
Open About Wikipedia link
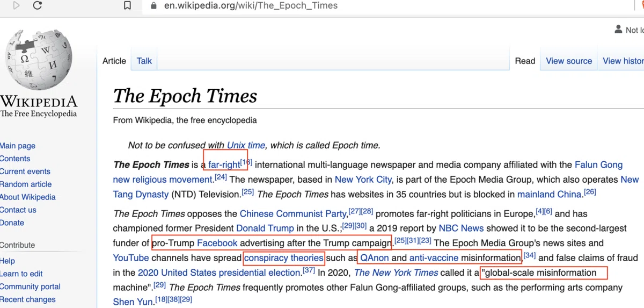pos(28,197)
